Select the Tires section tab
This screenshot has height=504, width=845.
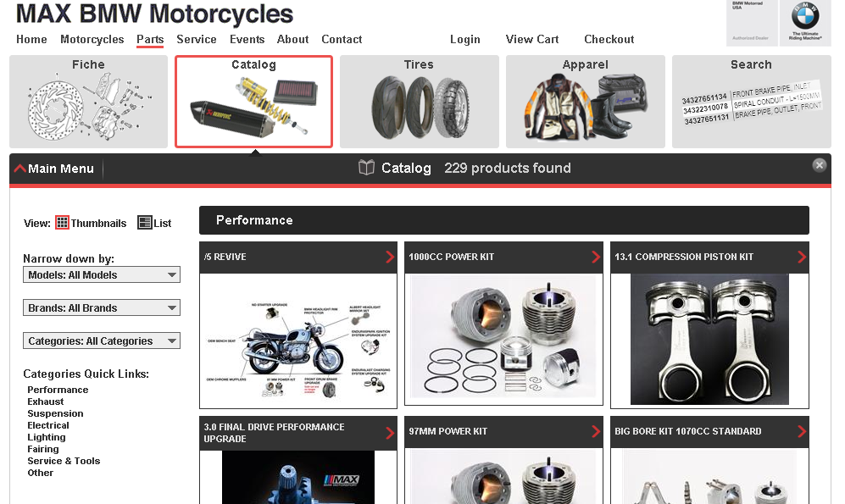[420, 102]
